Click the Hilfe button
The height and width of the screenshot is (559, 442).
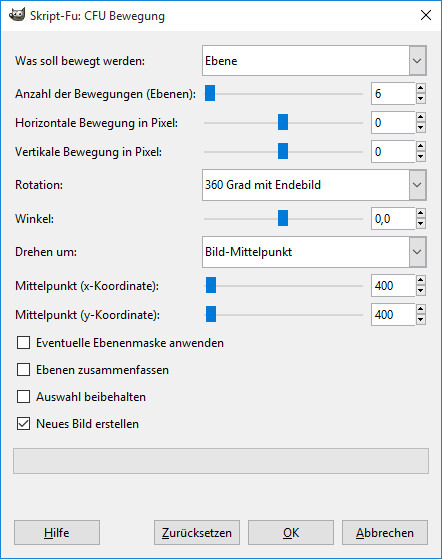(57, 533)
